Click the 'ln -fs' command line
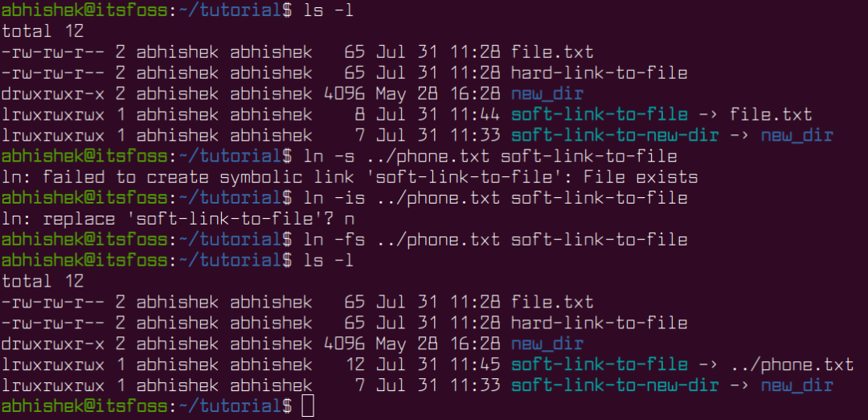This screenshot has width=868, height=420. click(x=495, y=239)
